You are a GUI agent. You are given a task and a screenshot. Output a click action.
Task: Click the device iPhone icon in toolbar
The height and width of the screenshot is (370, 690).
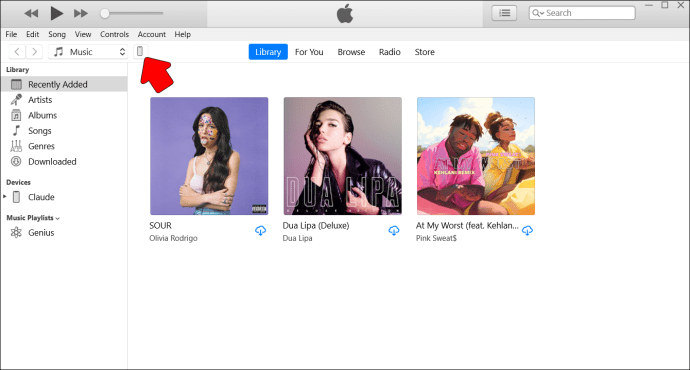[x=140, y=51]
